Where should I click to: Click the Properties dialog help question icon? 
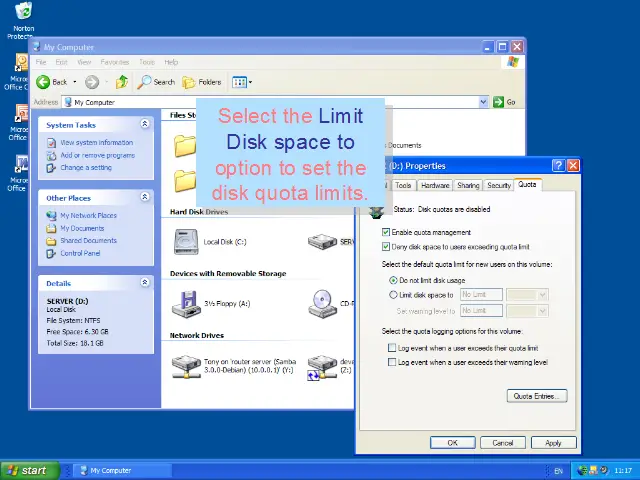pyautogui.click(x=558, y=165)
